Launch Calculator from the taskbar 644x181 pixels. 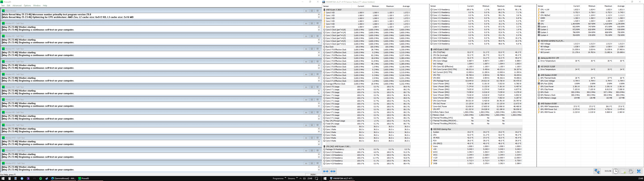point(9,178)
